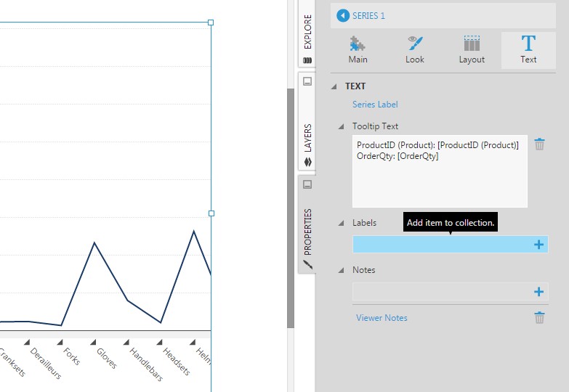Switch to the Look properties tab
The image size is (569, 392).
point(415,50)
